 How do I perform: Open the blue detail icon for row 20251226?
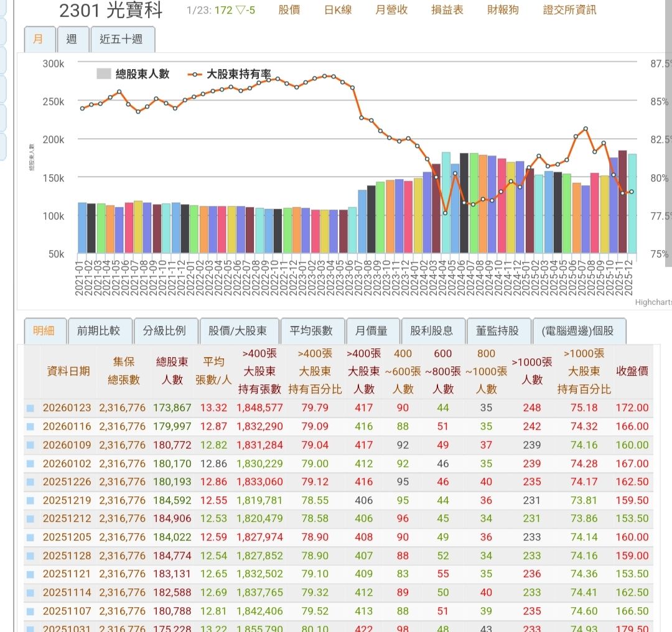(31, 481)
